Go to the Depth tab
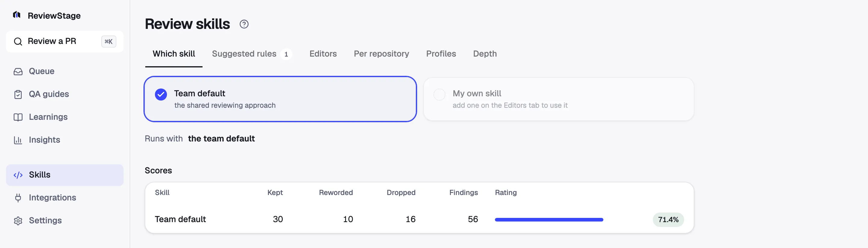This screenshot has height=248, width=868. [x=485, y=54]
